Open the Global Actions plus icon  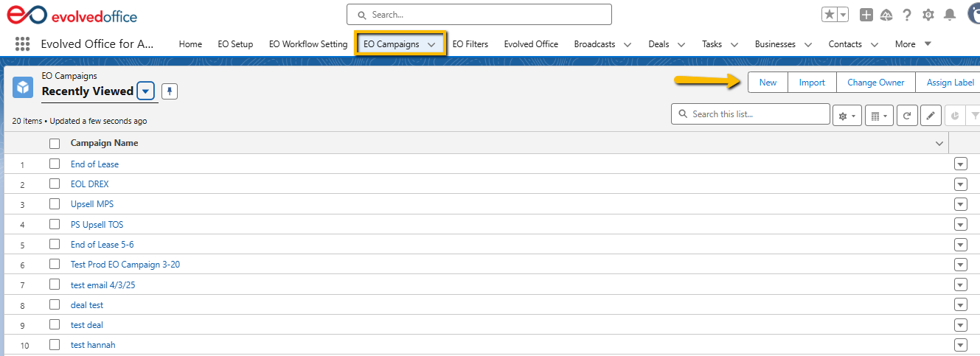click(x=866, y=15)
